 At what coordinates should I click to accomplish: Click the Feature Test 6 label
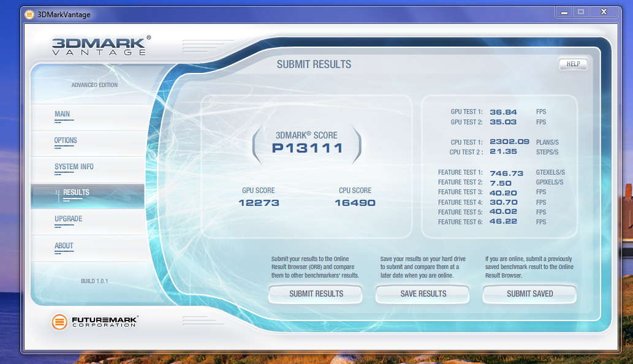460,222
